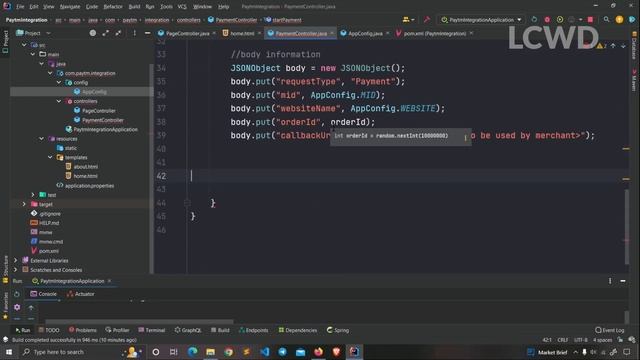Open the VCS menu
The height and width of the screenshot is (360, 640).
(182, 7)
